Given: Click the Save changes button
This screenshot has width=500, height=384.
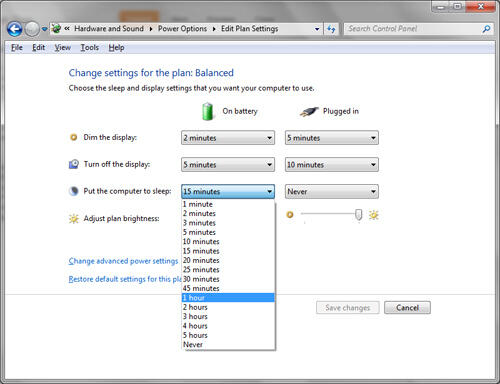Looking at the screenshot, I should pos(348,308).
